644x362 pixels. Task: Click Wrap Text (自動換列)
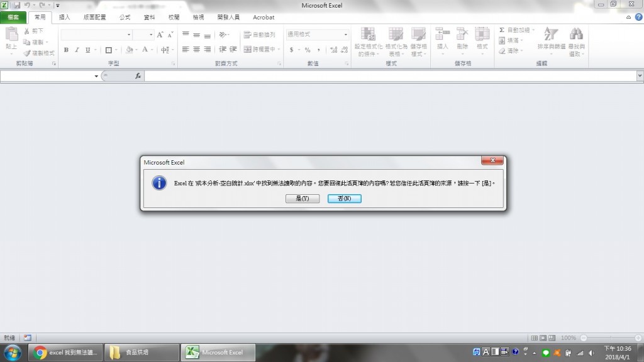[x=259, y=35]
